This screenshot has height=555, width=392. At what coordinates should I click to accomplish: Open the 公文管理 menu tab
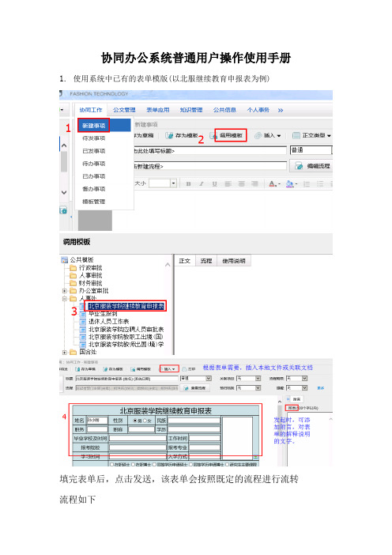124,110
